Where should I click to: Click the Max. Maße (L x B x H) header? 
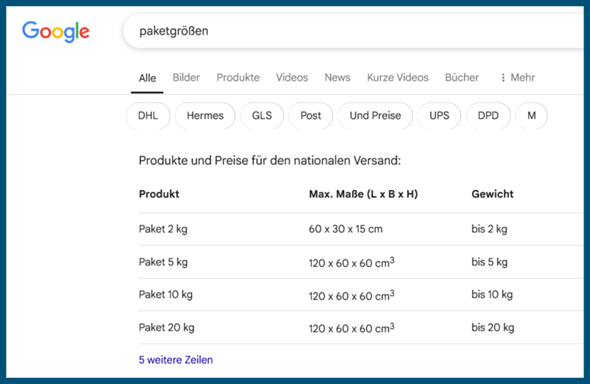coord(363,194)
